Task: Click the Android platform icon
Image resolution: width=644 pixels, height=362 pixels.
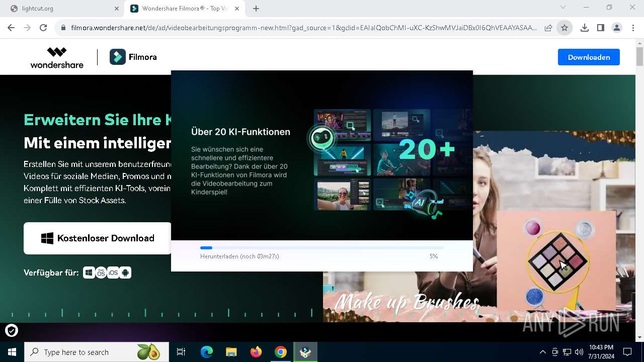Action: point(125,273)
